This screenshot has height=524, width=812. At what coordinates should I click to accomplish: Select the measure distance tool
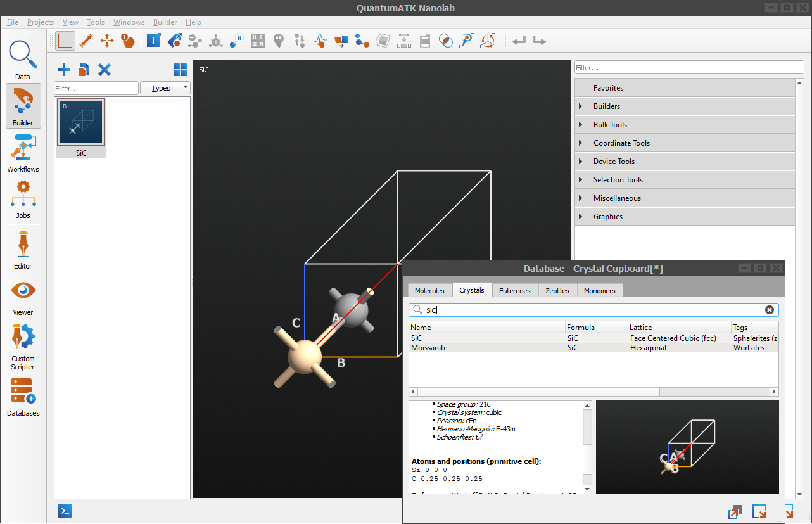(86, 41)
